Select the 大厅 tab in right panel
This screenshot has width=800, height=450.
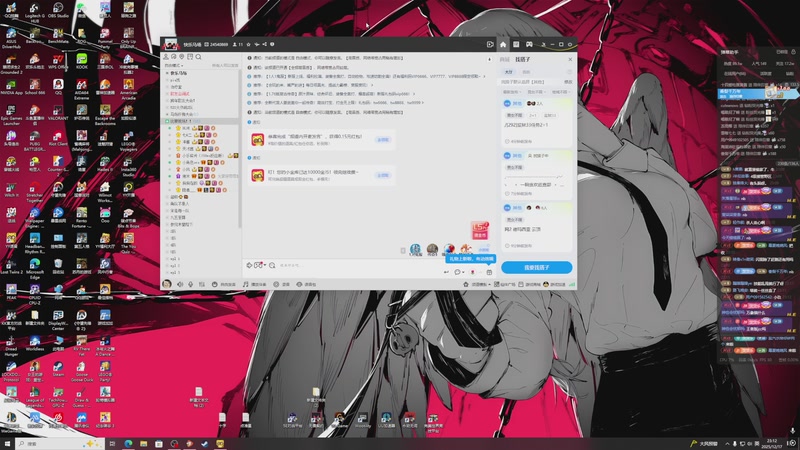click(509, 72)
